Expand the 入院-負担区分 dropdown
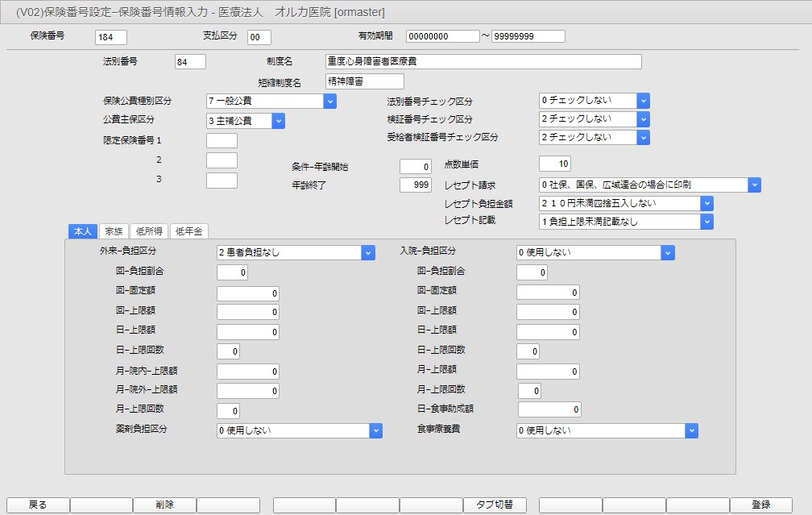This screenshot has height=515, width=812. (x=667, y=252)
